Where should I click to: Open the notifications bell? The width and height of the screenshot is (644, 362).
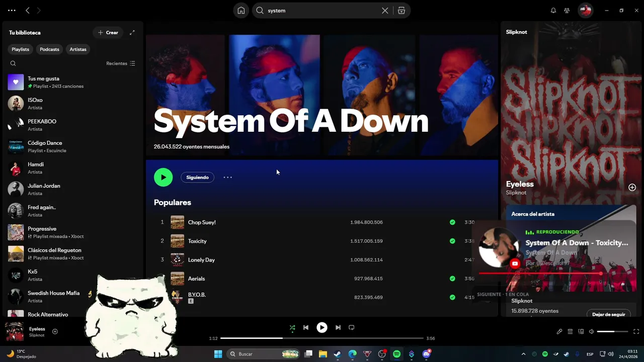point(553,11)
